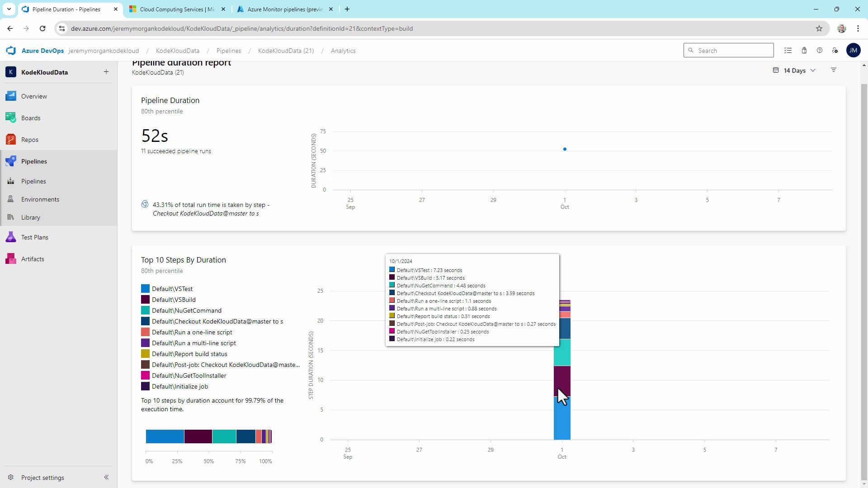
Task: Open user settings icon in the header
Action: pyautogui.click(x=835, y=51)
